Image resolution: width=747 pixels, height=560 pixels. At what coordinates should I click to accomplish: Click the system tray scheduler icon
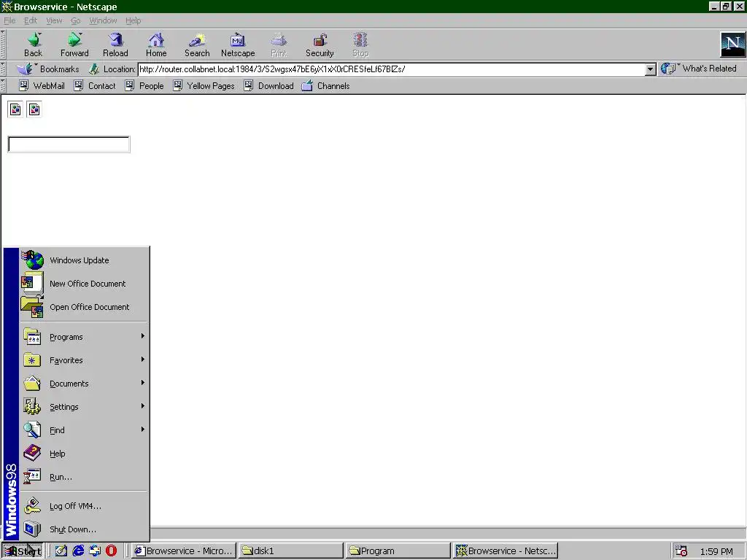681,551
